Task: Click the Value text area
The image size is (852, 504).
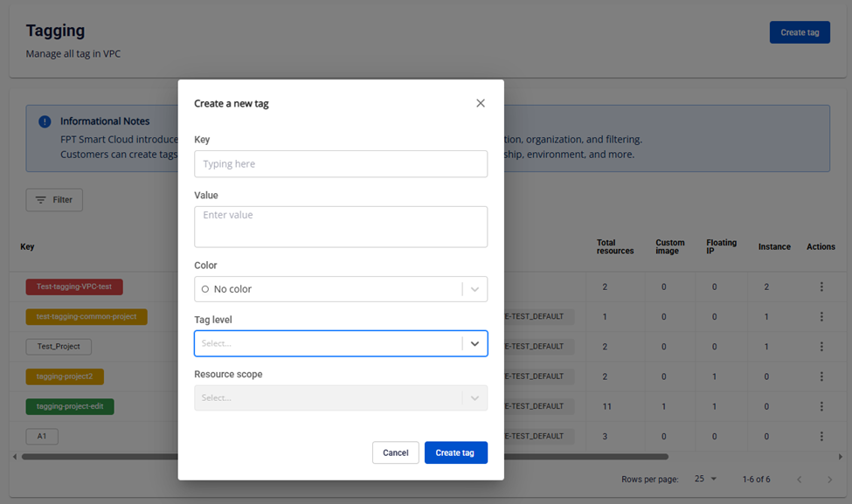Action: point(341,226)
